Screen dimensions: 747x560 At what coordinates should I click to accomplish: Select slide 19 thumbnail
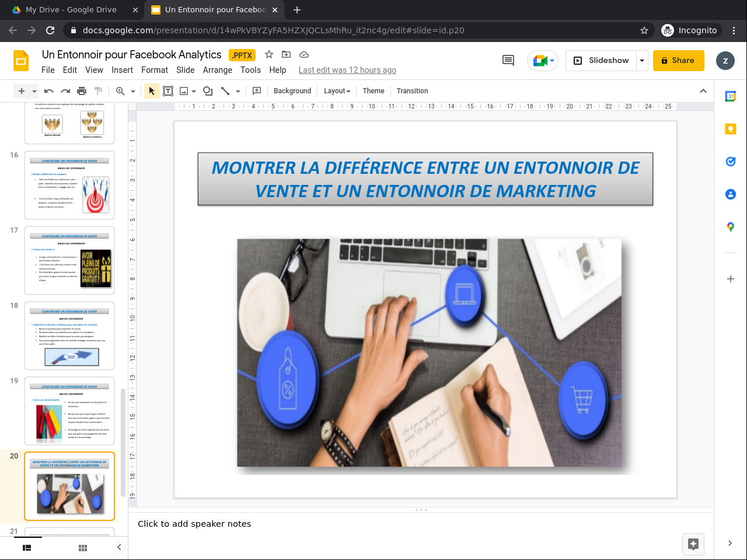point(69,411)
